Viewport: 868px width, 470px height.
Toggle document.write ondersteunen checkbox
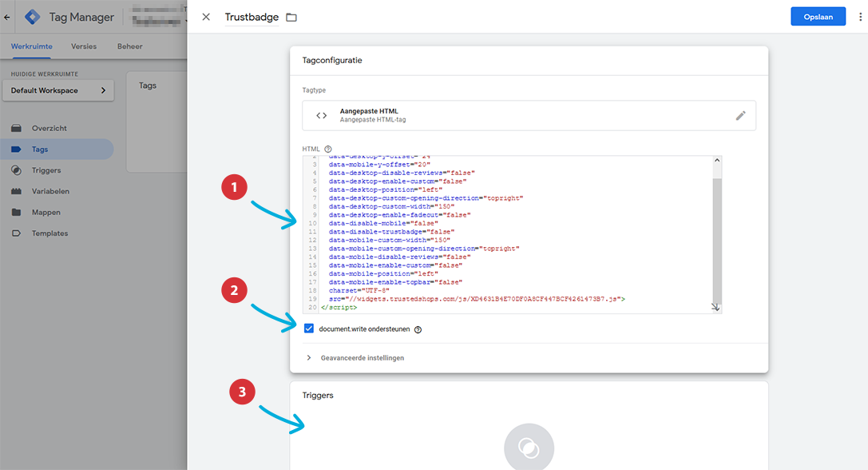click(309, 329)
